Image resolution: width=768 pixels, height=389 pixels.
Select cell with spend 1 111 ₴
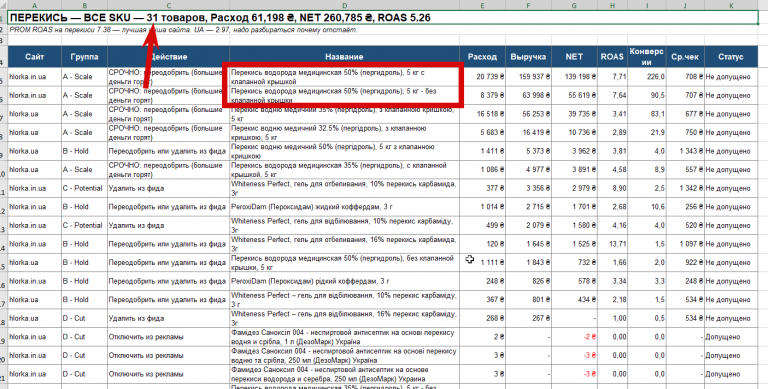482,263
